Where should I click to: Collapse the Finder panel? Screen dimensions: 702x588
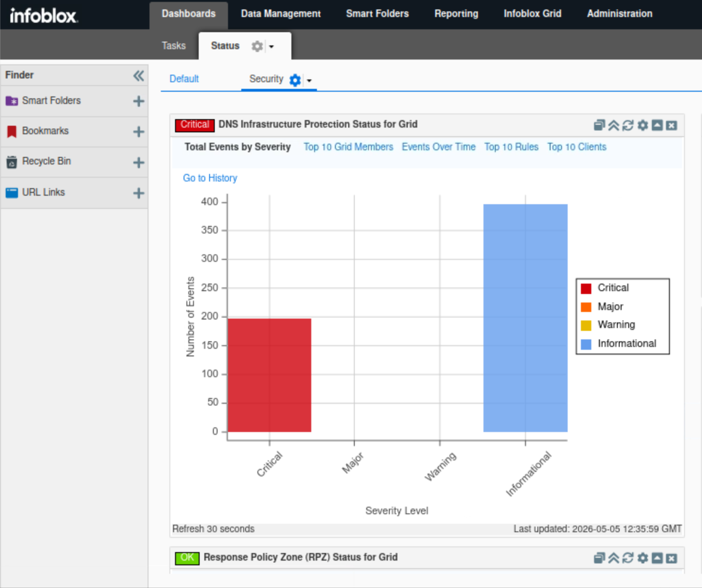coord(139,76)
